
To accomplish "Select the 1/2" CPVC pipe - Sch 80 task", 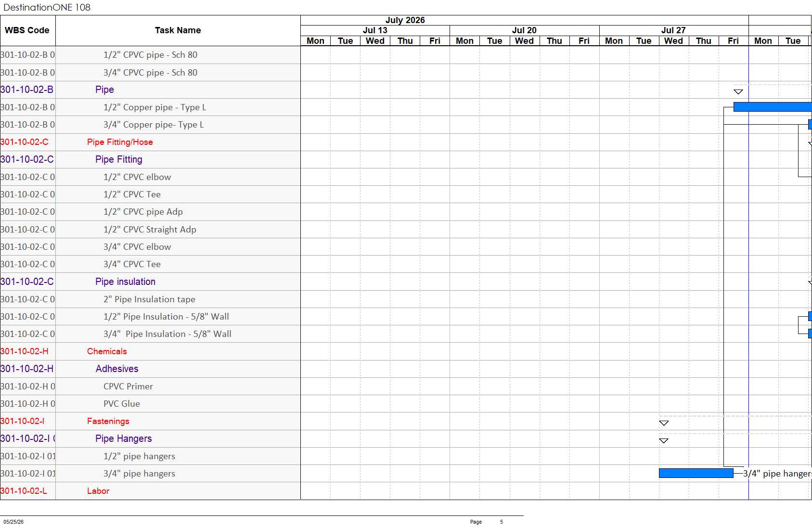I will (150, 55).
